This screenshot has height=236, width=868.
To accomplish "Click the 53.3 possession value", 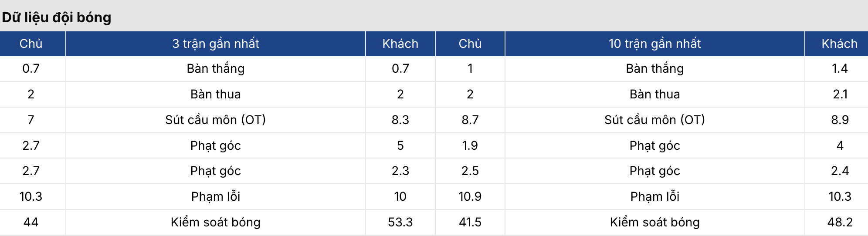I will coord(400,222).
